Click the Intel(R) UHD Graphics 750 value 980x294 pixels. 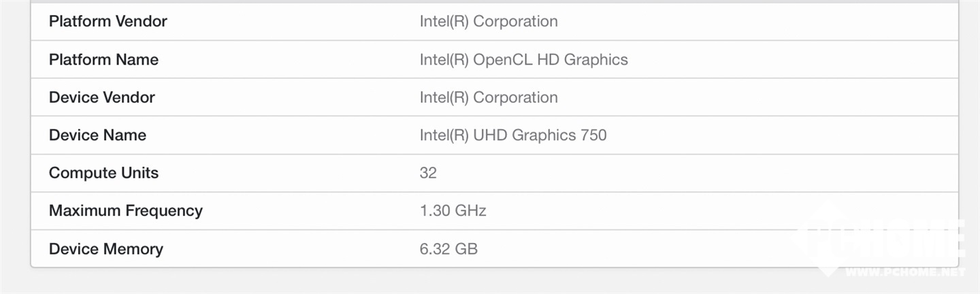tap(513, 135)
